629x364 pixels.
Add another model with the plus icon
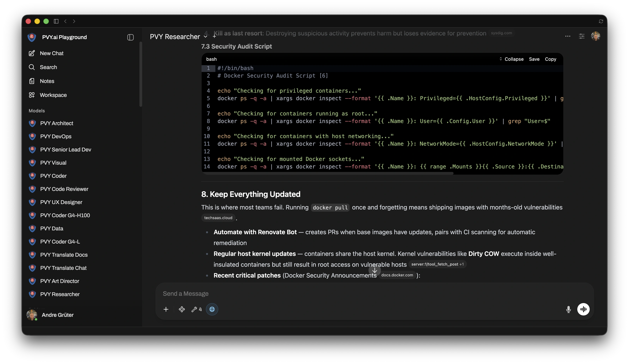click(214, 37)
